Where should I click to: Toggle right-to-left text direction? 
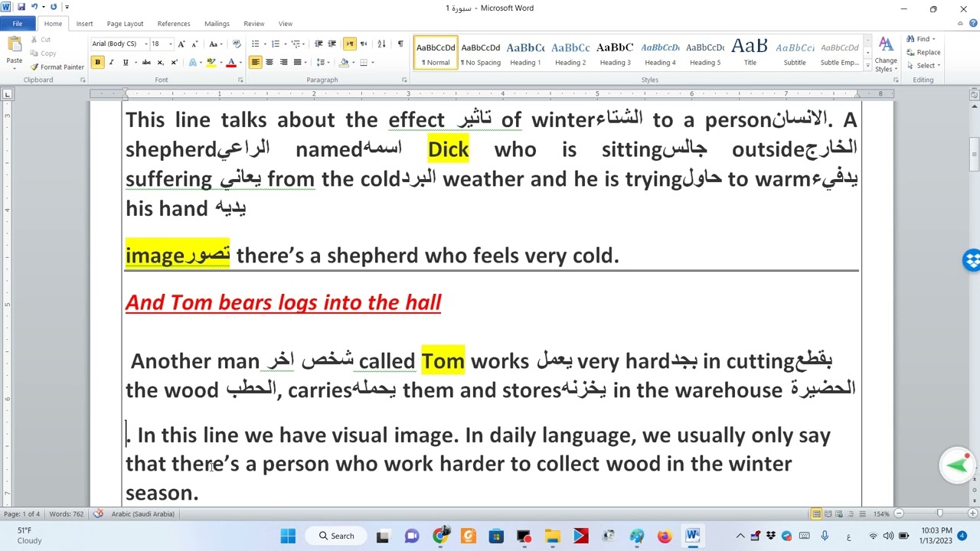coord(364,44)
